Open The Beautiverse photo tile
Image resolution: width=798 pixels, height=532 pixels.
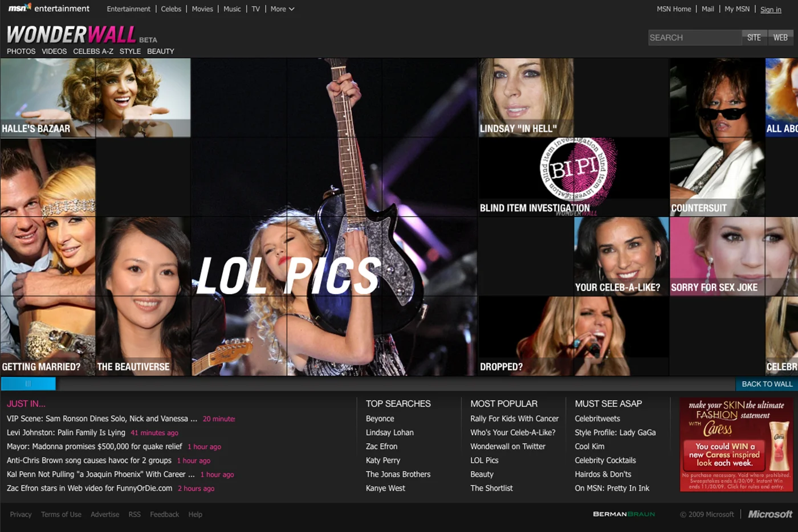coord(143,296)
